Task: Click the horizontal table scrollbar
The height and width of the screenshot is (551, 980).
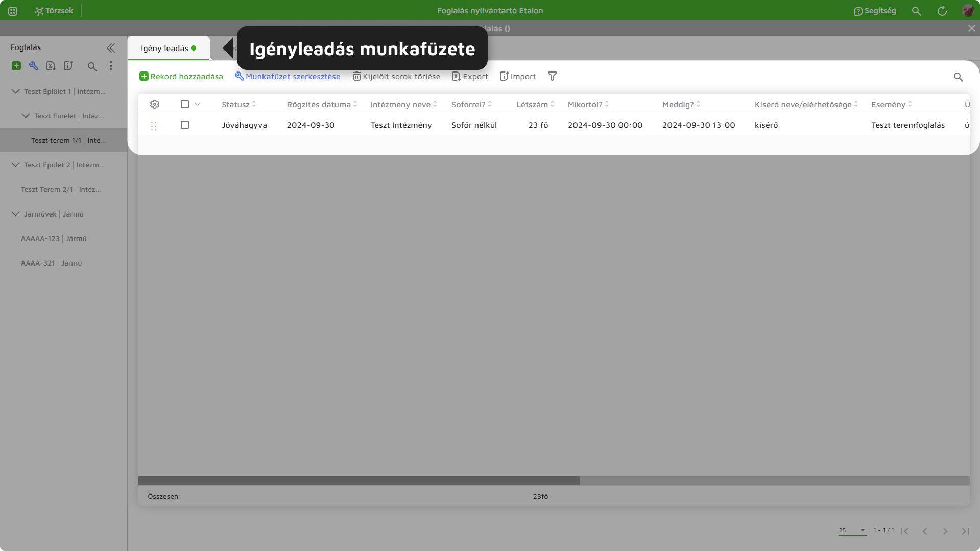Action: 358,481
